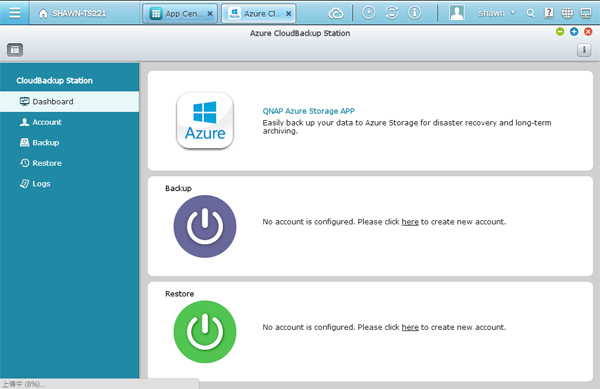Open background tasks clock icon
The height and width of the screenshot is (389, 600).
369,13
